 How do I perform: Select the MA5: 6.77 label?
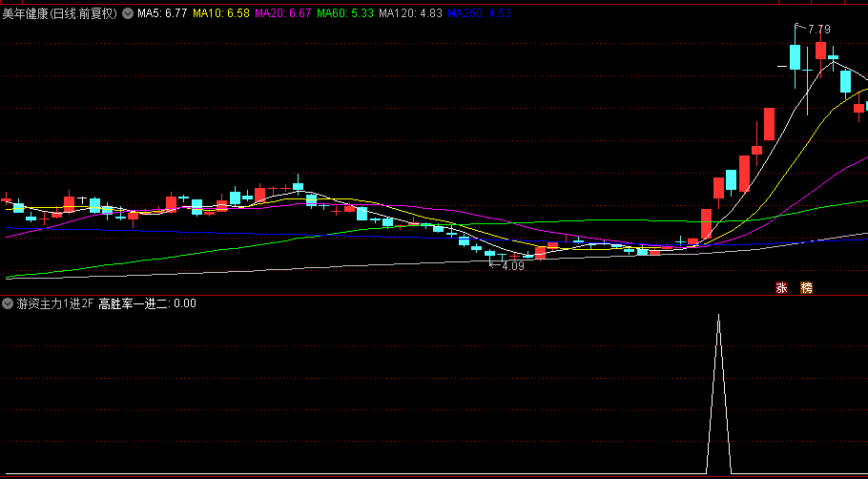(162, 14)
